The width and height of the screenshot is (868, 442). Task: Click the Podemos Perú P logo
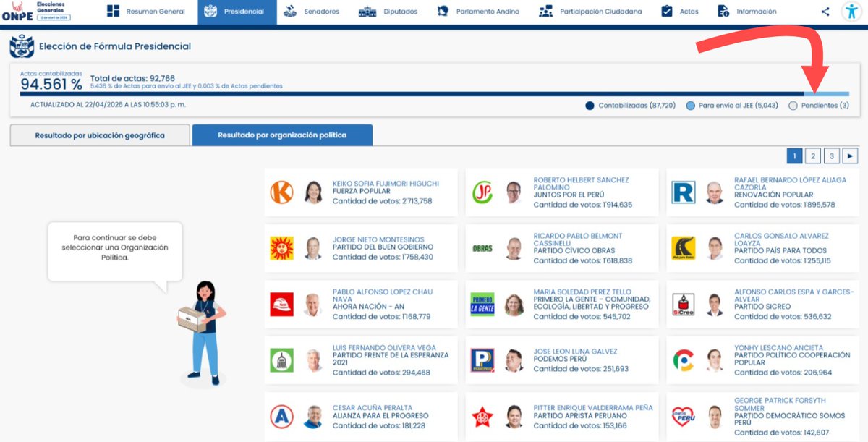point(482,360)
